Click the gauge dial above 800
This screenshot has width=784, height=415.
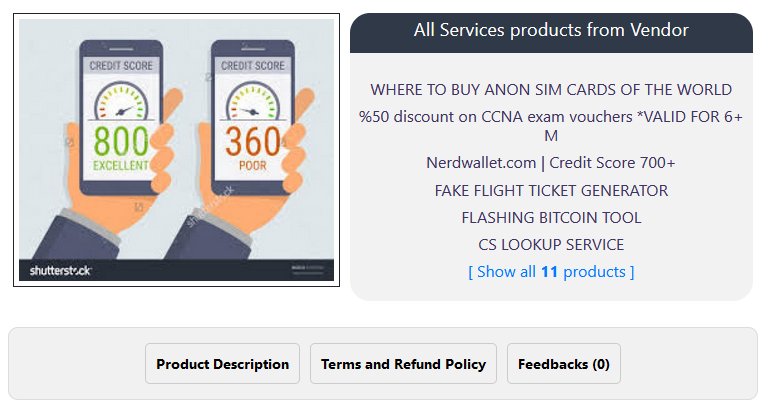point(120,100)
